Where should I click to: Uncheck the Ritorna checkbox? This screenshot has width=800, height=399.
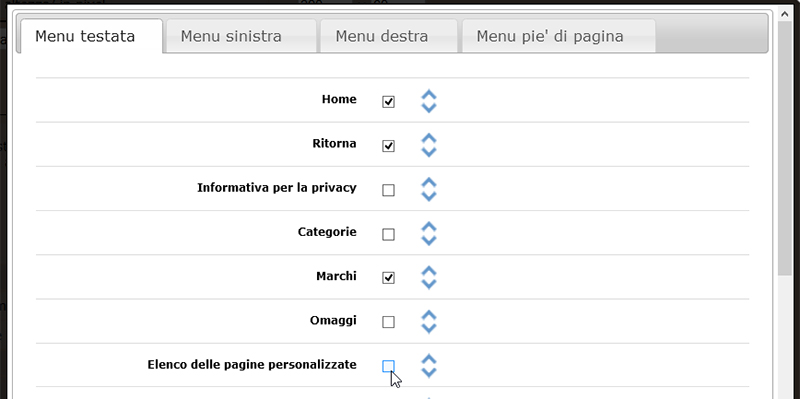click(x=388, y=146)
